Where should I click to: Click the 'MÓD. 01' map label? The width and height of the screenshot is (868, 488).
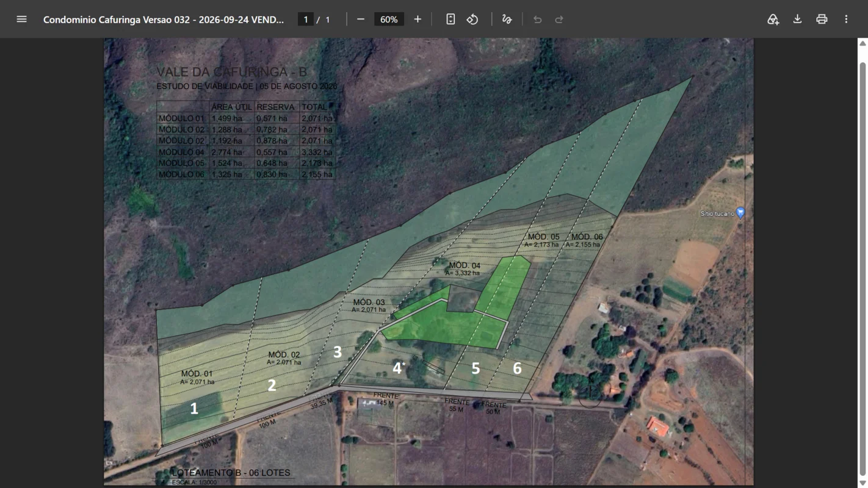click(x=197, y=374)
